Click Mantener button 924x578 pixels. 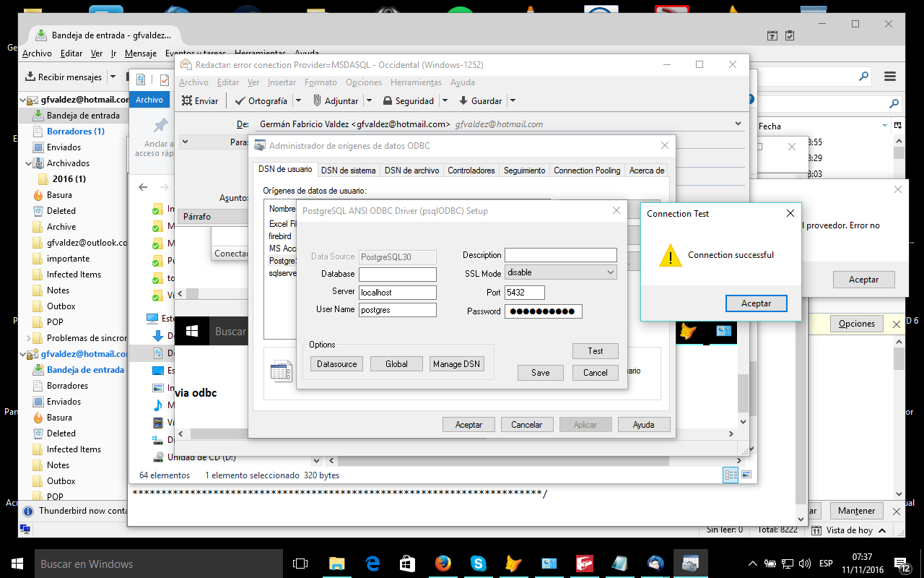click(x=856, y=511)
